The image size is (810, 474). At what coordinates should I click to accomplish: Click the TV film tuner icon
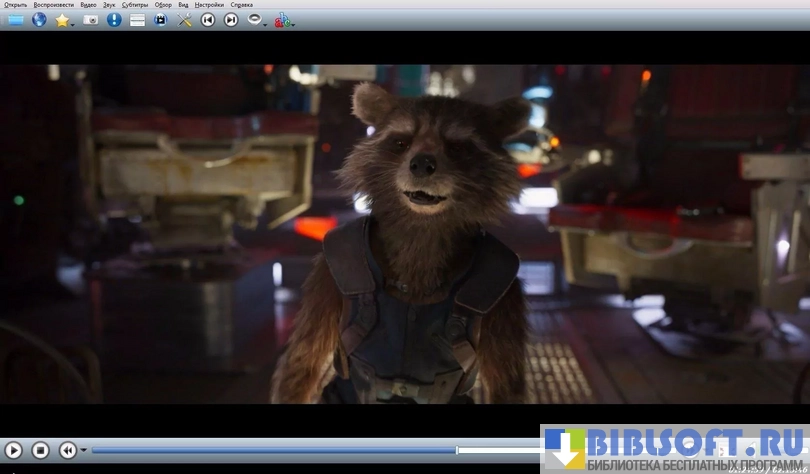tap(160, 19)
